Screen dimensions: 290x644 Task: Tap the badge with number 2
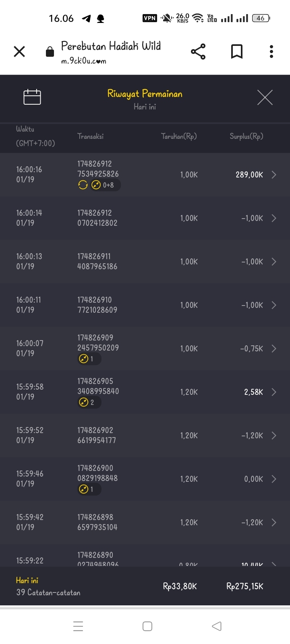[89, 402]
